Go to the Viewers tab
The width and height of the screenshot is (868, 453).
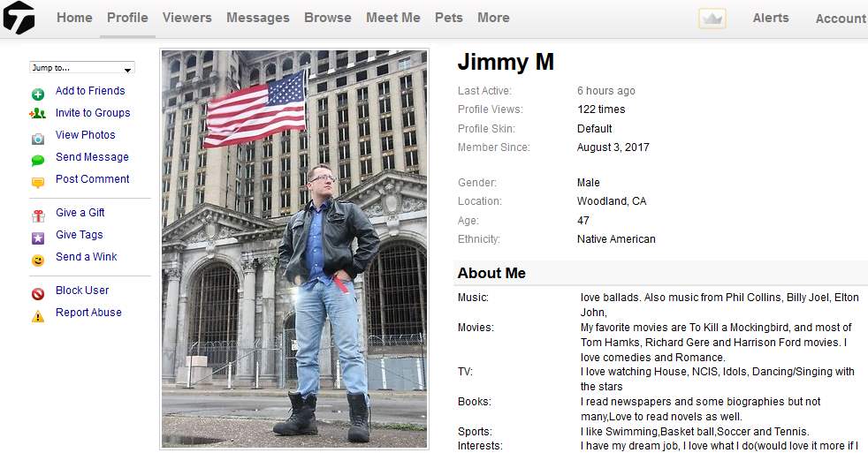187,18
